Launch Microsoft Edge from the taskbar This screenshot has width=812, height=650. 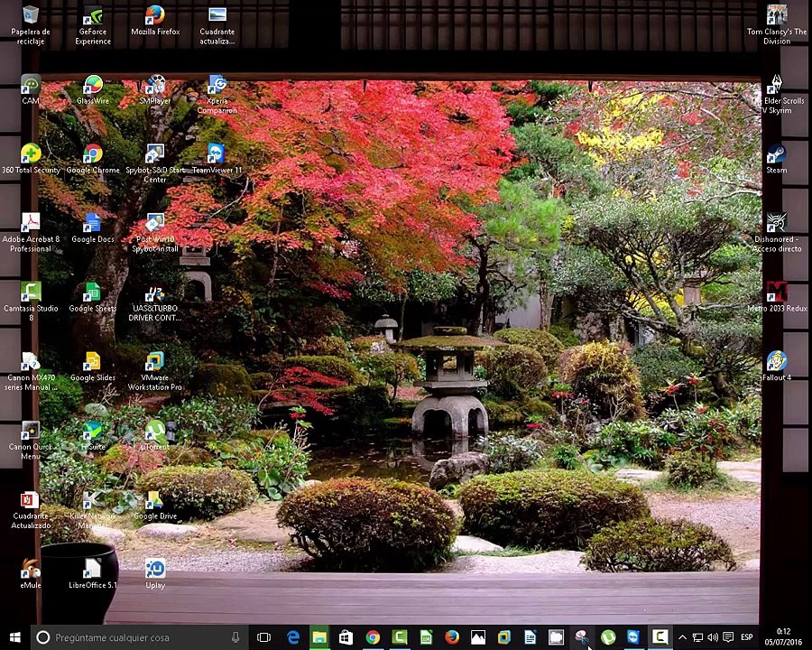pyautogui.click(x=293, y=637)
